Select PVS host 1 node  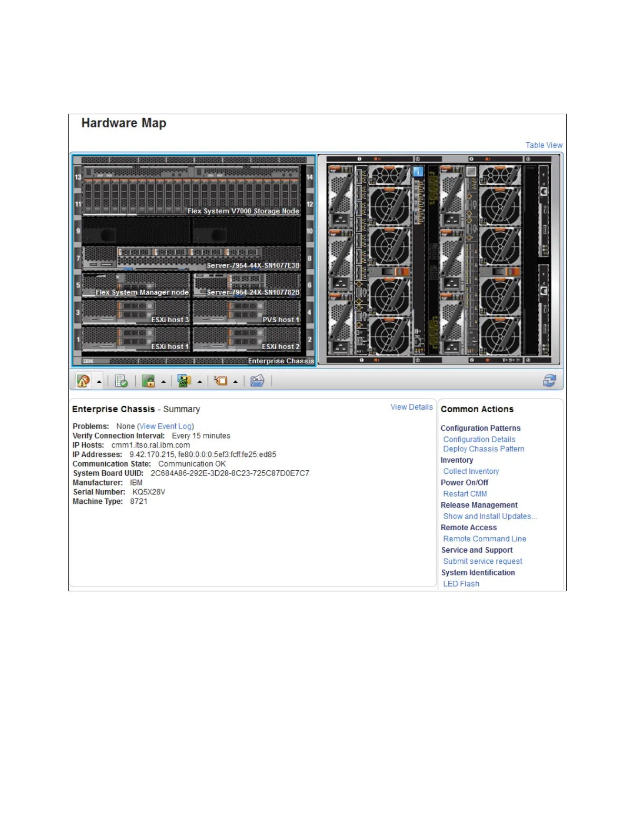[x=247, y=312]
